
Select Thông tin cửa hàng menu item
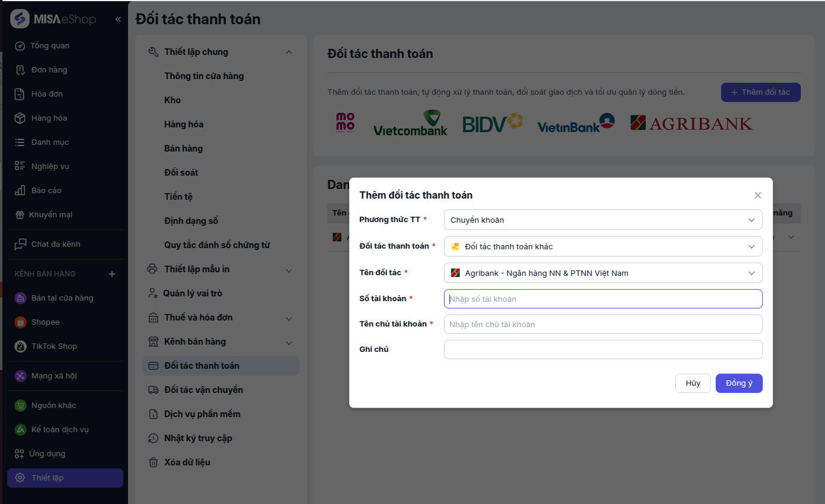click(204, 76)
